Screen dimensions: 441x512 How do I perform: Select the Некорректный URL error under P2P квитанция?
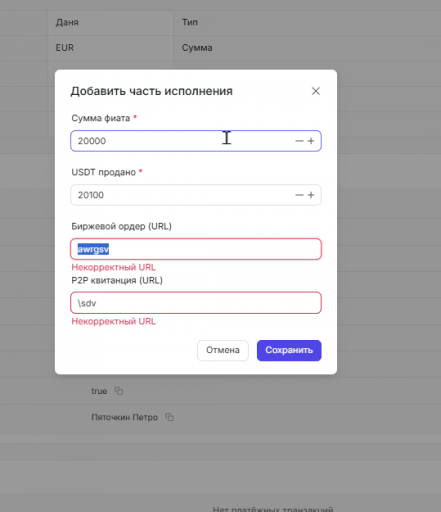(x=114, y=321)
